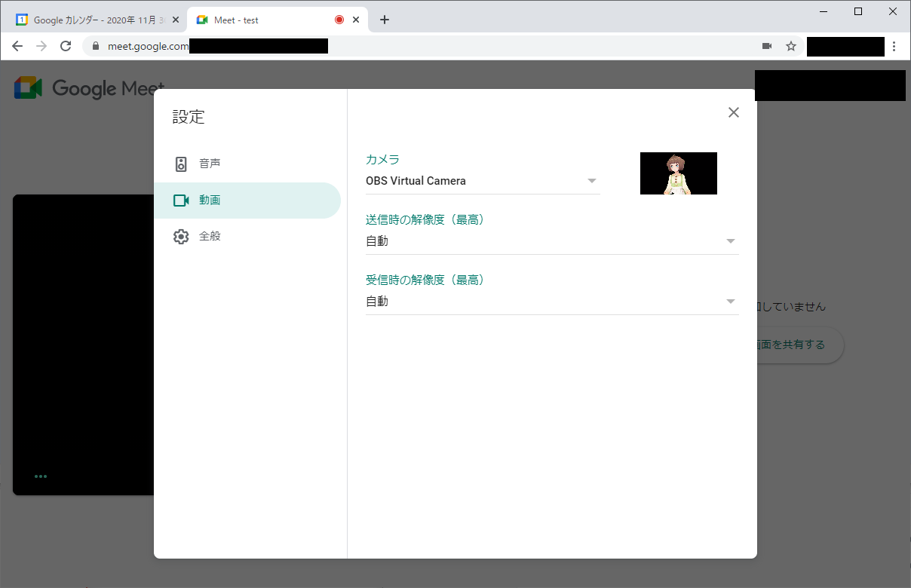The height and width of the screenshot is (588, 911).
Task: Click the camera permission icon in address bar
Action: point(767,46)
